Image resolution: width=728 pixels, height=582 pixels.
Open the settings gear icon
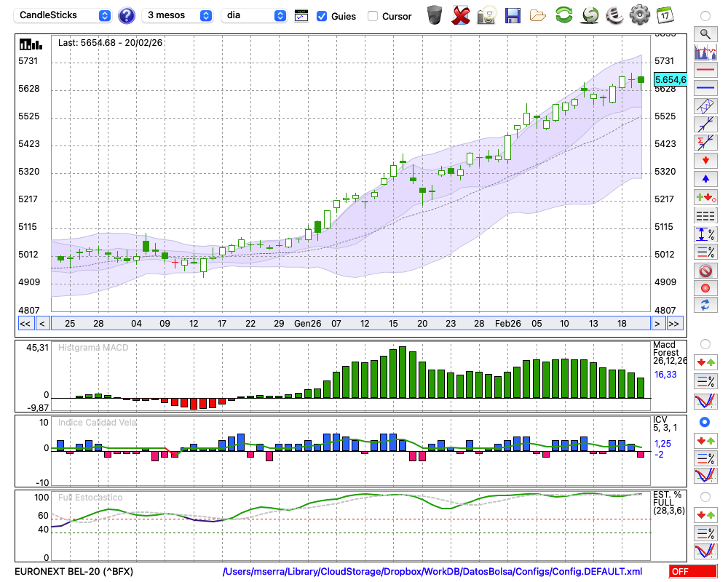pos(639,15)
